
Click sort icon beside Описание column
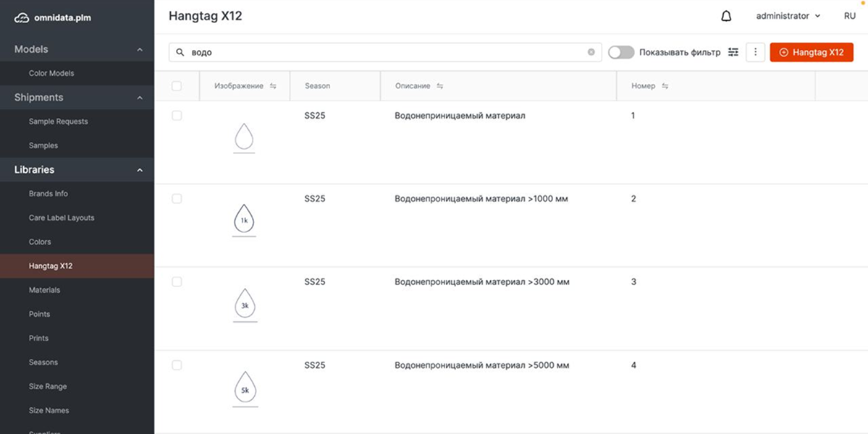tap(439, 86)
